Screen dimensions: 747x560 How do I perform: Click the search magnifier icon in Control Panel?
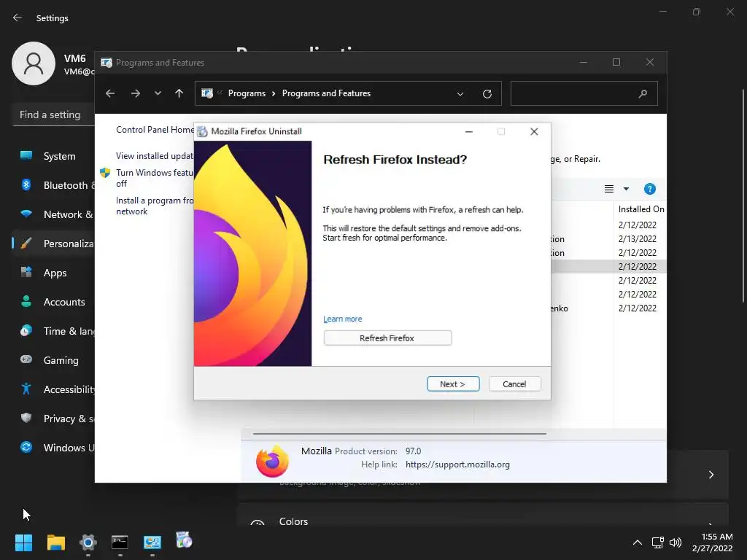643,94
